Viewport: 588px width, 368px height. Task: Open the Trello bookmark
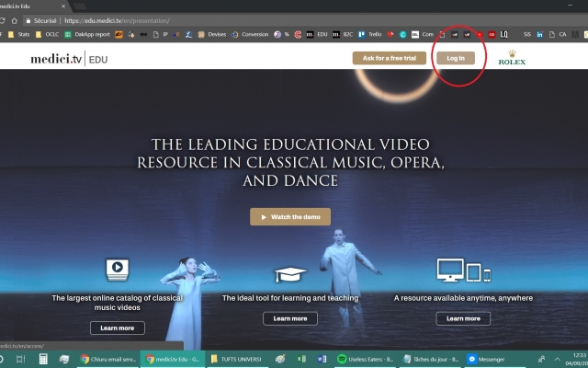pos(370,34)
